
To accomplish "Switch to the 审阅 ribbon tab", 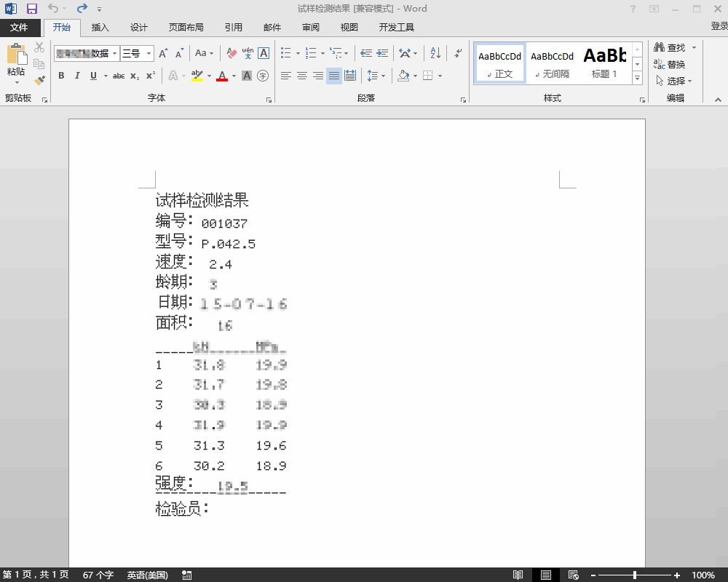I will point(311,28).
